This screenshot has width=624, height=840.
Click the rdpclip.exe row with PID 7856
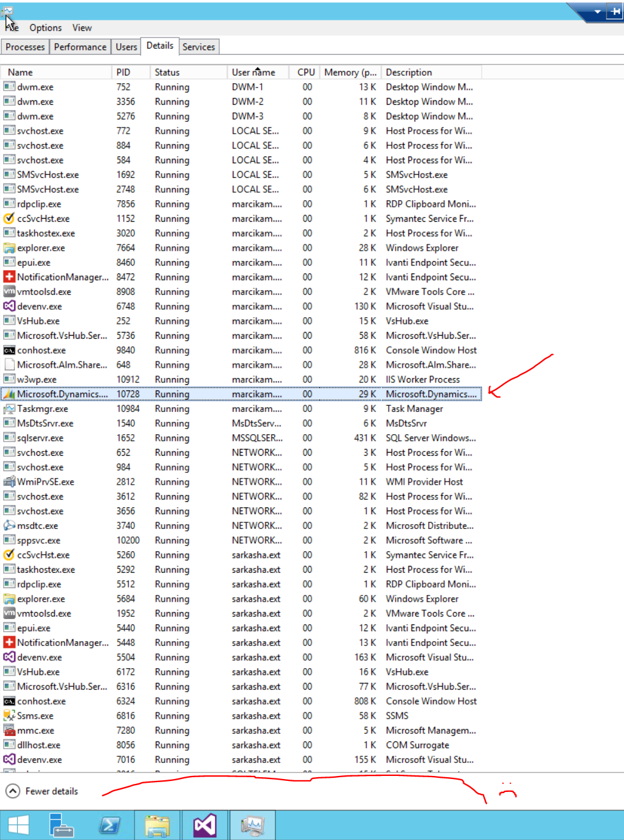click(x=241, y=204)
